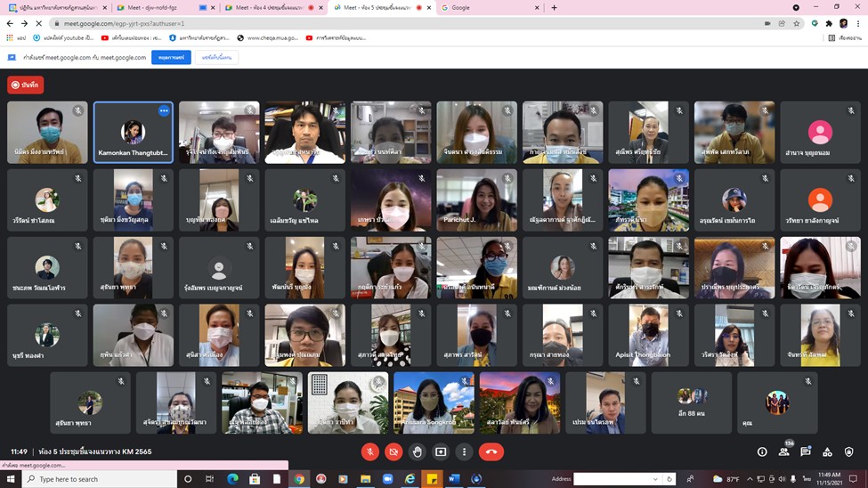Bookmark page with the star icon
This screenshot has height=488, width=868.
point(796,23)
